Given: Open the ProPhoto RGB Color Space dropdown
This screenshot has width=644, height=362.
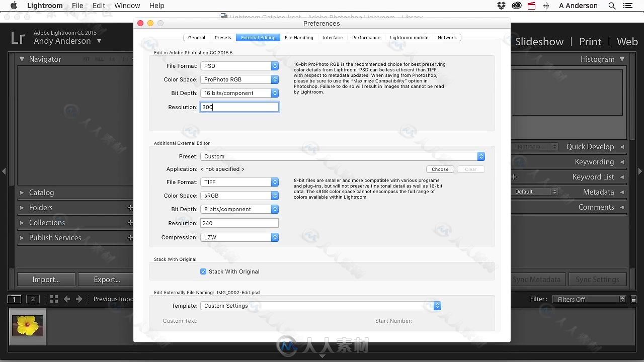Looking at the screenshot, I should (239, 79).
